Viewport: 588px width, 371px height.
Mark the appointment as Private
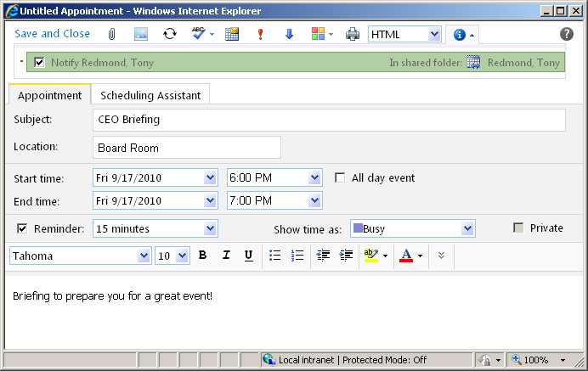point(518,228)
